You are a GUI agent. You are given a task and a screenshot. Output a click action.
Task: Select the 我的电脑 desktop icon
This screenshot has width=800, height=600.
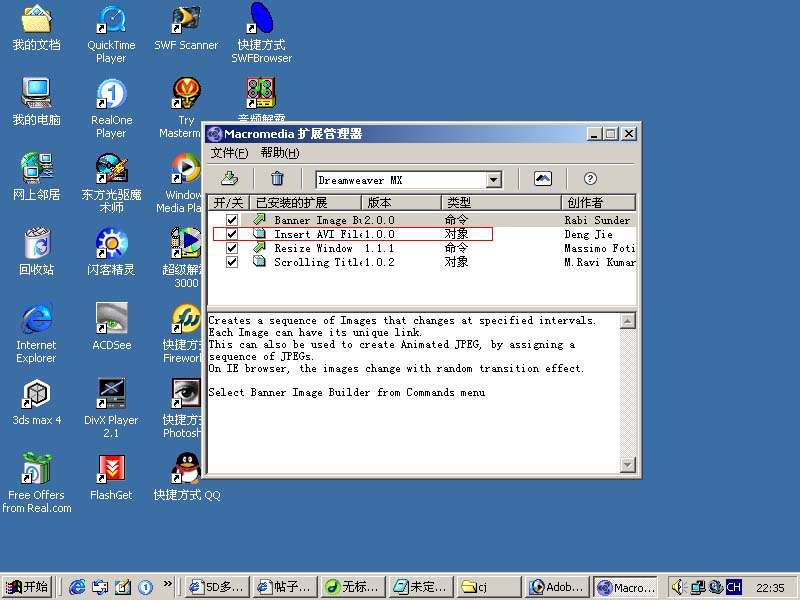tap(36, 102)
